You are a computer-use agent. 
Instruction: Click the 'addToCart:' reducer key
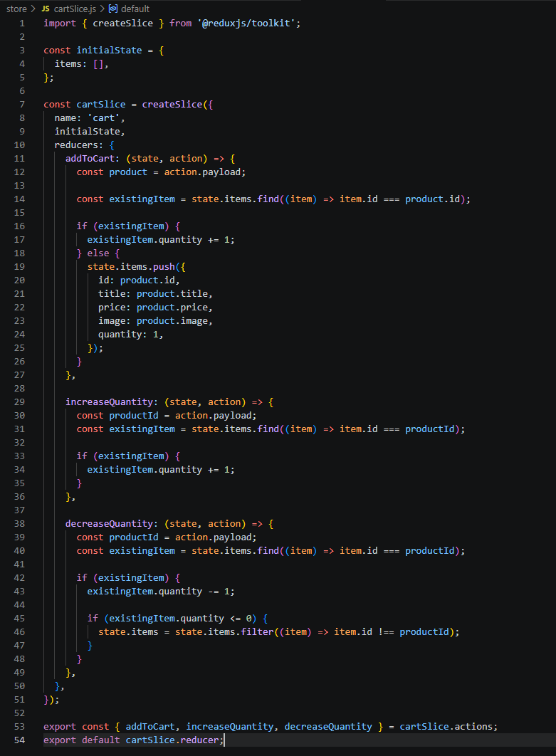pyautogui.click(x=93, y=158)
